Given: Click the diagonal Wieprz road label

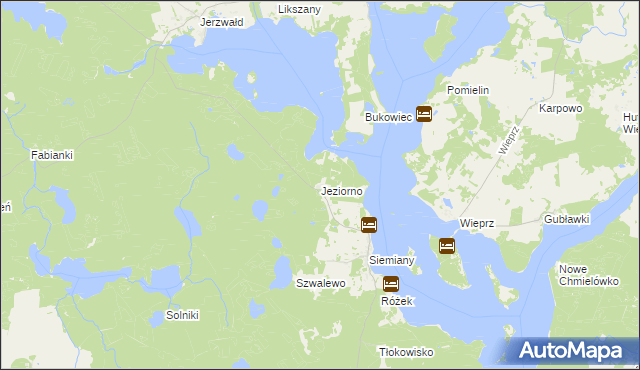Looking at the screenshot, I should [509, 140].
